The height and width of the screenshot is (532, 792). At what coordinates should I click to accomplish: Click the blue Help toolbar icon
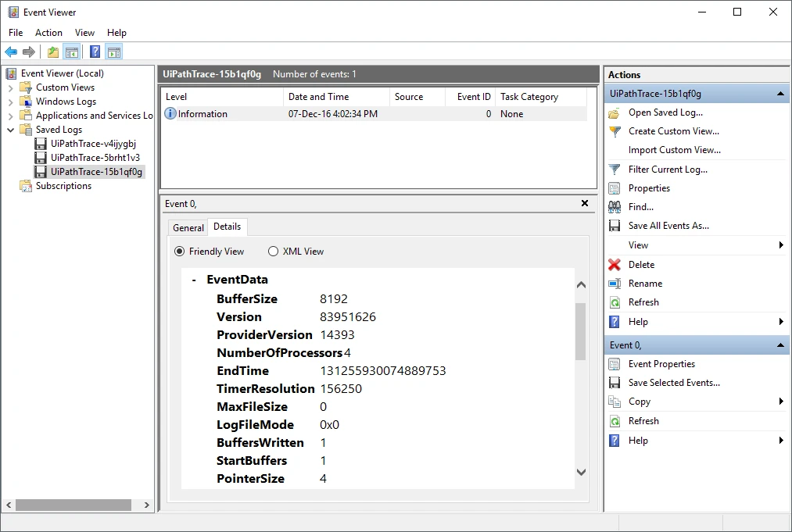coord(95,52)
